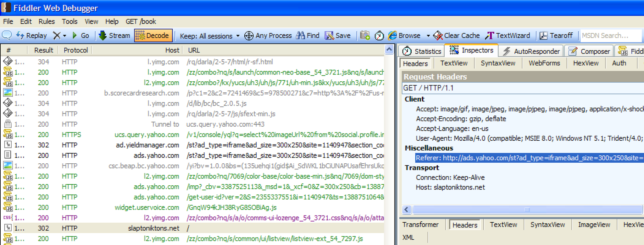Save sessions using the Save button

[338, 35]
